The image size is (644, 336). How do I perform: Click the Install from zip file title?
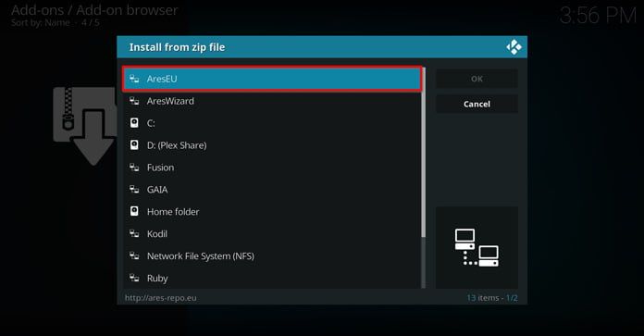click(x=177, y=47)
